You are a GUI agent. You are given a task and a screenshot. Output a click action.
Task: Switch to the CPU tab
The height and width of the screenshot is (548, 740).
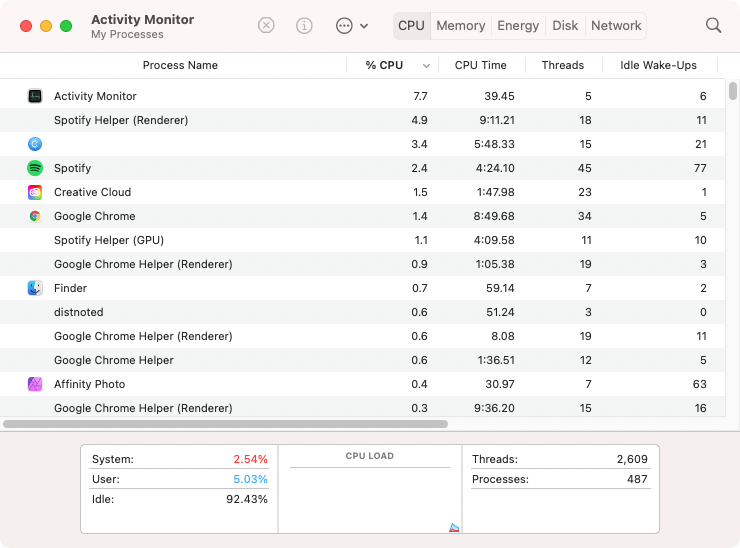tap(412, 25)
